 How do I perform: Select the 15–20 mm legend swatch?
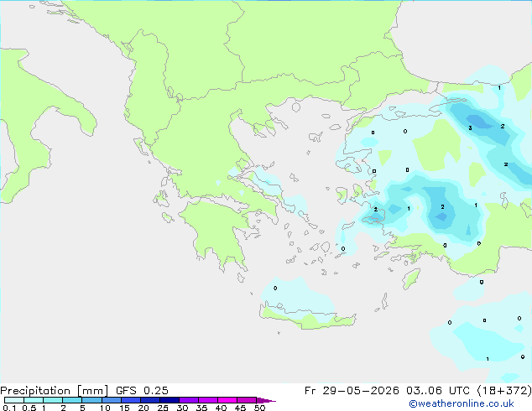pyautogui.click(x=131, y=400)
